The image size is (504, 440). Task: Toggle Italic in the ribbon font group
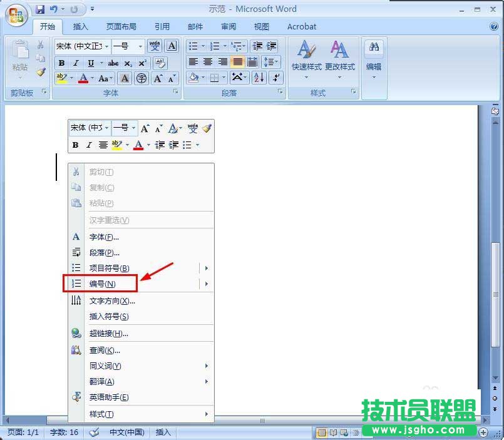(76, 63)
